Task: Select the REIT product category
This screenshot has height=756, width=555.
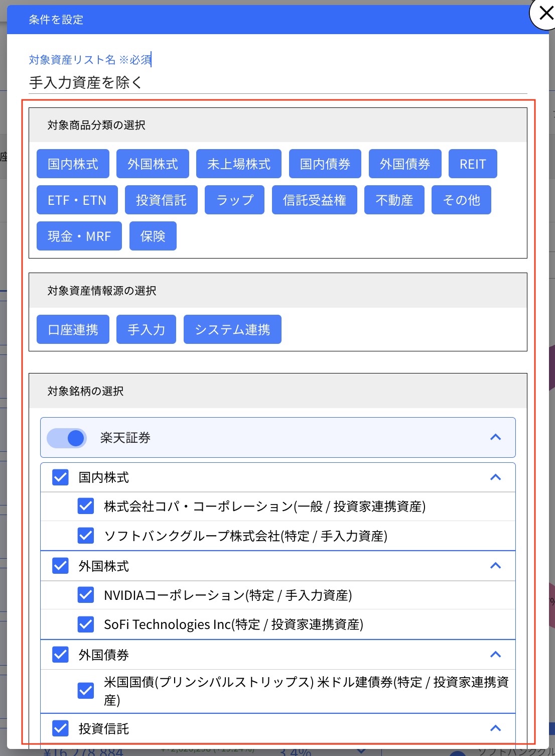Action: click(472, 163)
